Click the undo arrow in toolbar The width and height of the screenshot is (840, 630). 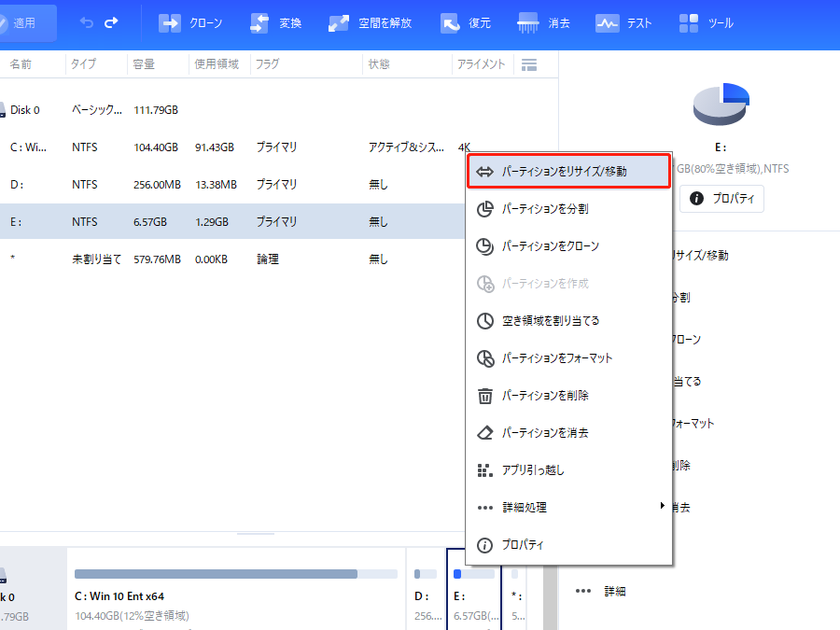pyautogui.click(x=87, y=23)
